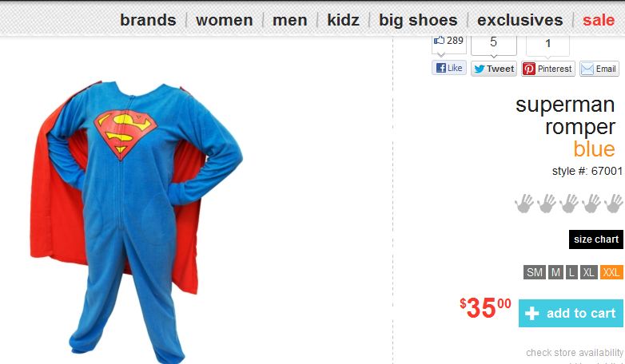625x364 pixels.
Task: Send the product by Email button
Action: 599,69
